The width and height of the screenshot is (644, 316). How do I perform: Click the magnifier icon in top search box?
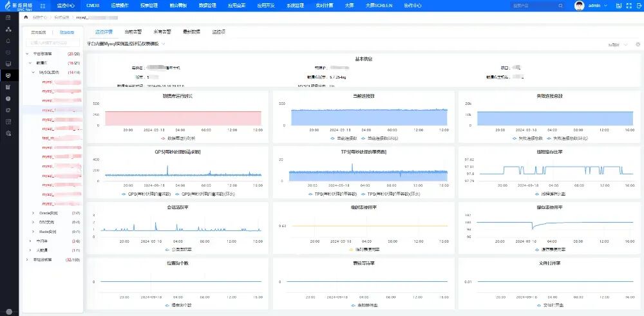pos(561,6)
